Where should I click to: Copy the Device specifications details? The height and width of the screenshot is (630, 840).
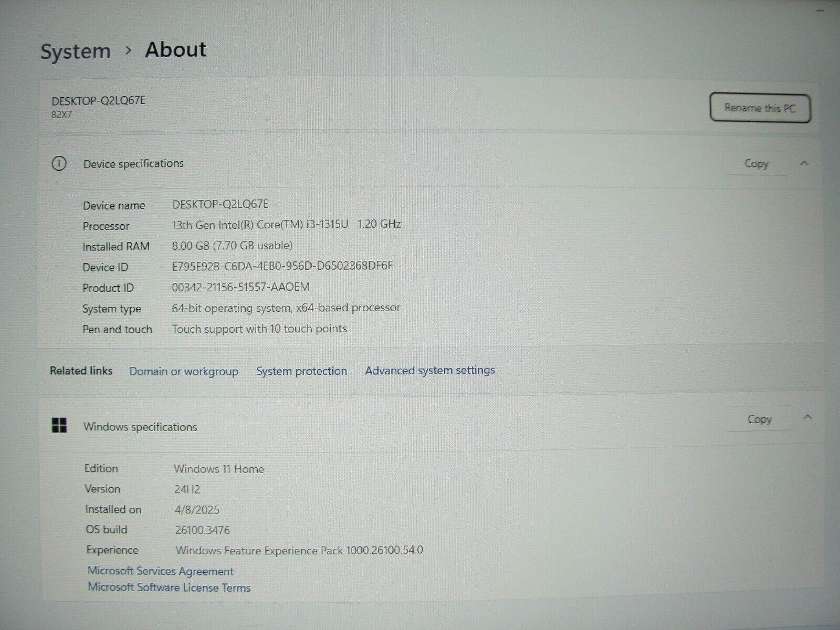(755, 163)
